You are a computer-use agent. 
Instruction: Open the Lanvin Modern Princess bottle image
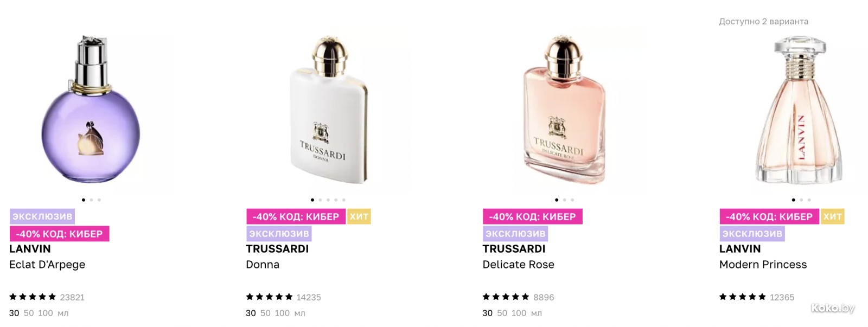click(x=800, y=110)
